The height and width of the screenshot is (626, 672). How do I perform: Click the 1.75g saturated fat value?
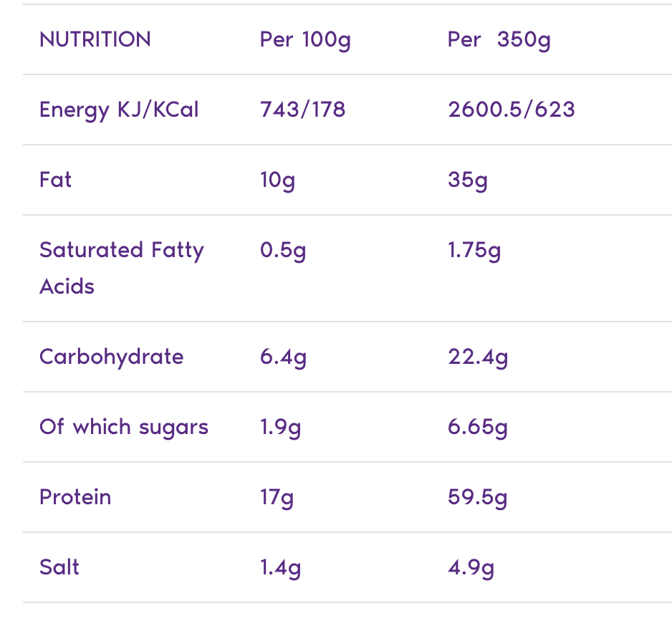click(x=474, y=251)
